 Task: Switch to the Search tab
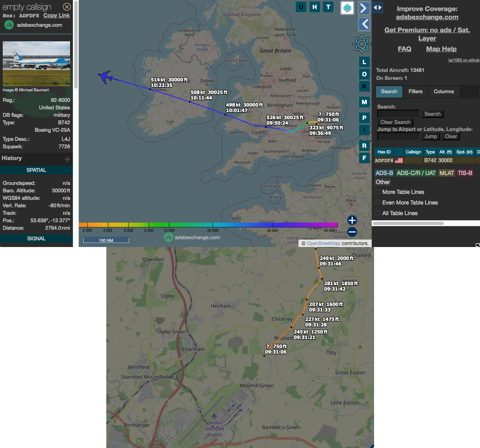389,92
